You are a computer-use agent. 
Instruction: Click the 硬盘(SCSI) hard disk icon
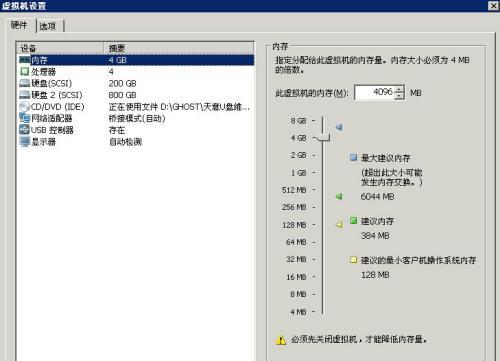tap(25, 83)
